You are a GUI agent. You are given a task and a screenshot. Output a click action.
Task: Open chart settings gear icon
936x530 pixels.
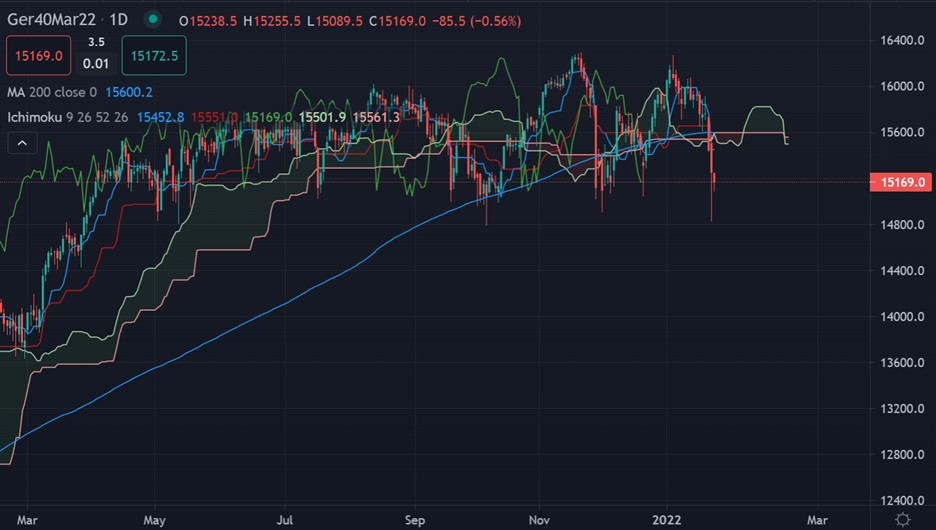(903, 519)
